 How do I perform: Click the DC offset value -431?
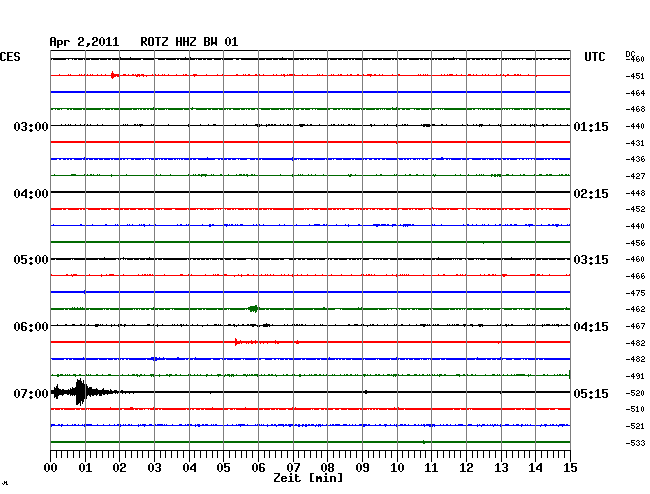(x=635, y=143)
